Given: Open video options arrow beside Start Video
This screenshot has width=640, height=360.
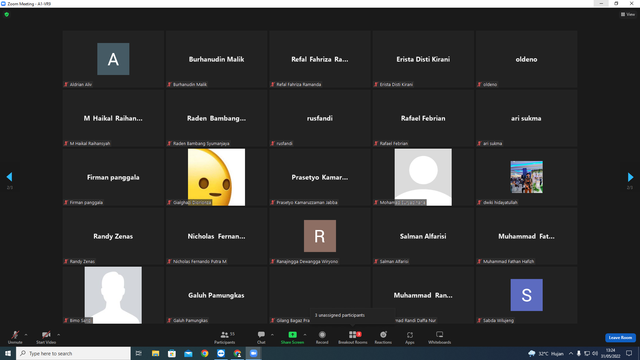Looking at the screenshot, I should pos(58,335).
